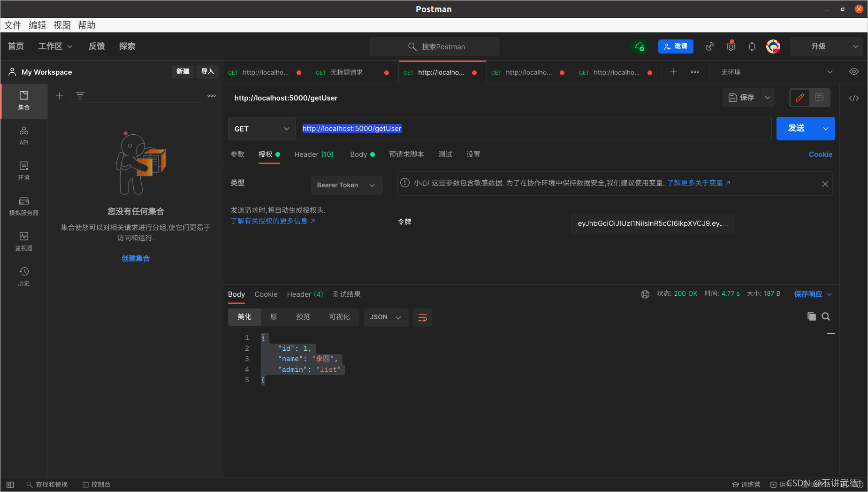Open the Save button dropdown arrow

768,98
